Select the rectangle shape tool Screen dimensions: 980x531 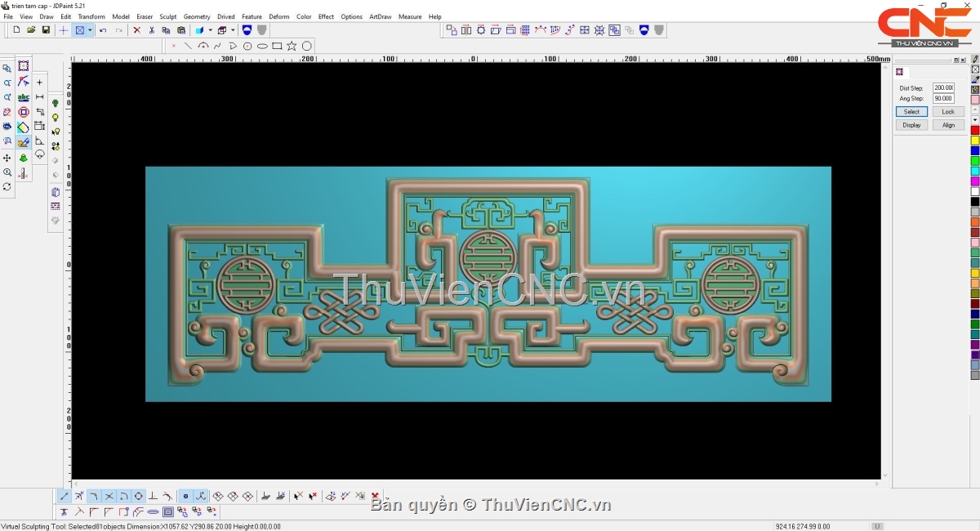click(277, 46)
